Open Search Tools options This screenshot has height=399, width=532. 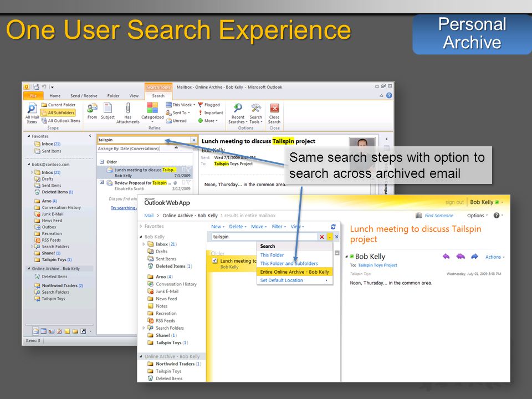pyautogui.click(x=256, y=114)
